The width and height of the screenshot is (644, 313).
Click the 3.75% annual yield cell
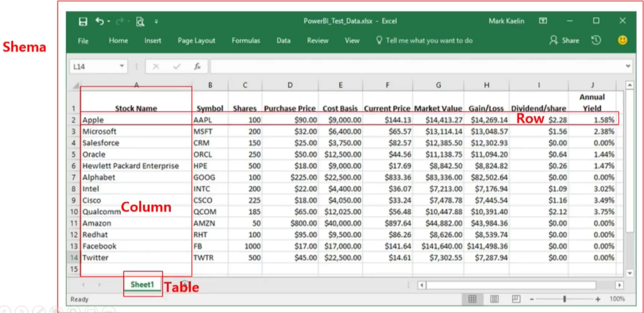pyautogui.click(x=593, y=212)
